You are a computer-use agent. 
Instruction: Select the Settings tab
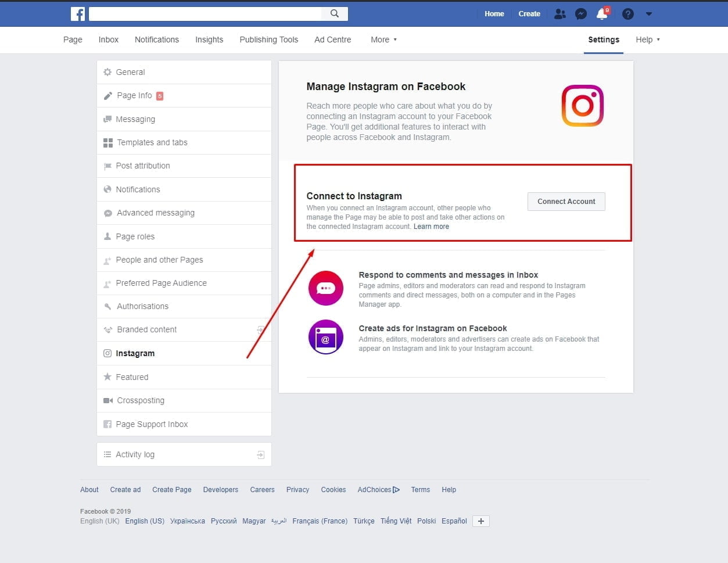[x=604, y=40]
